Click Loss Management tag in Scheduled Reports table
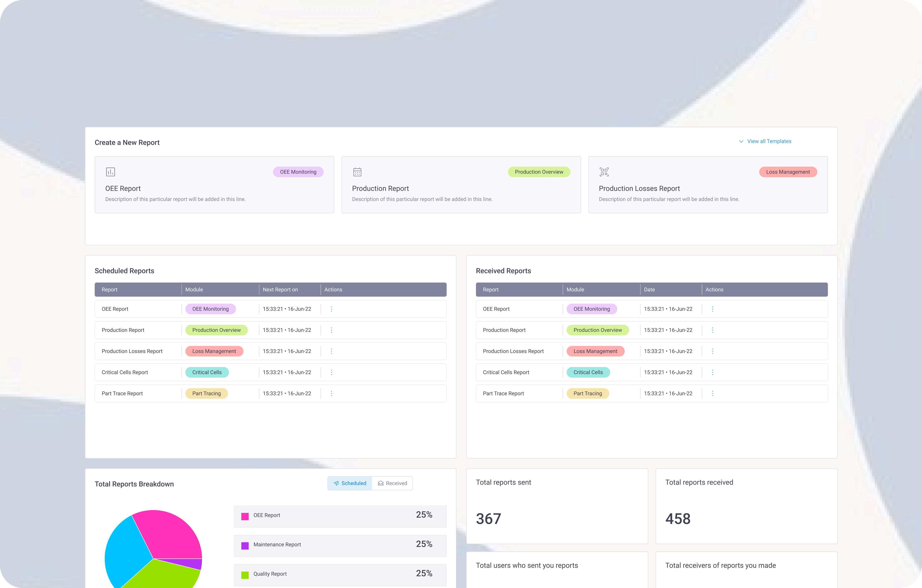Image resolution: width=922 pixels, height=588 pixels. coord(214,351)
